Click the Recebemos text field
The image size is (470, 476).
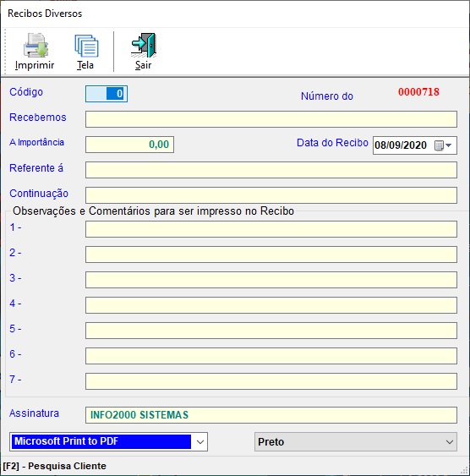coord(271,119)
